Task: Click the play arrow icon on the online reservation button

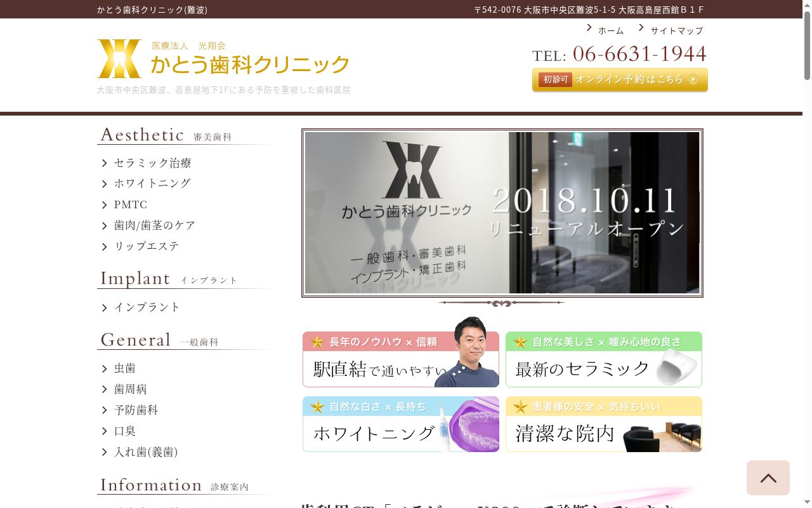Action: [693, 79]
